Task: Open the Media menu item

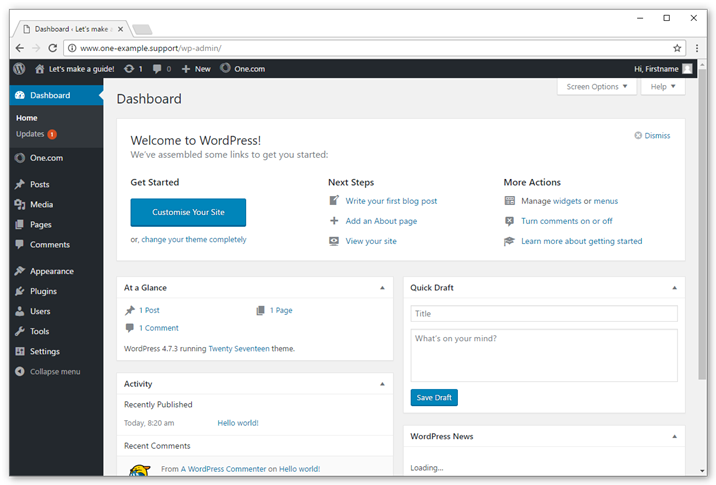Action: pyautogui.click(x=56, y=204)
